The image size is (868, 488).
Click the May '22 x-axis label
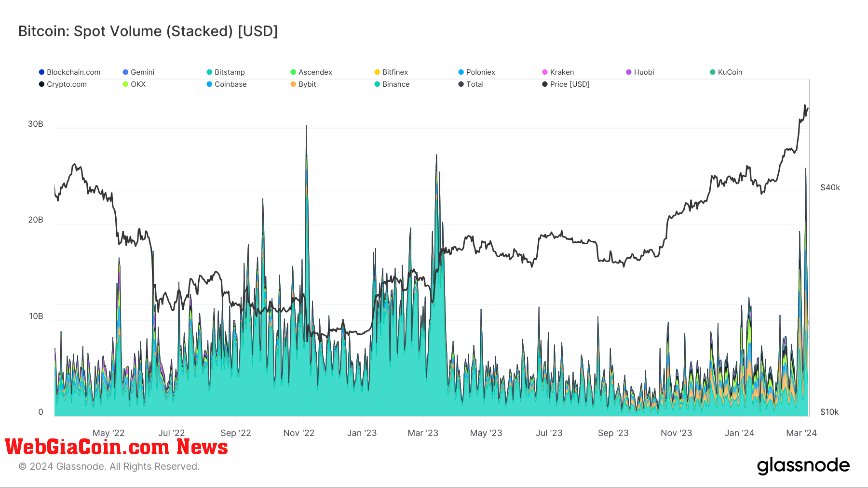(x=108, y=433)
